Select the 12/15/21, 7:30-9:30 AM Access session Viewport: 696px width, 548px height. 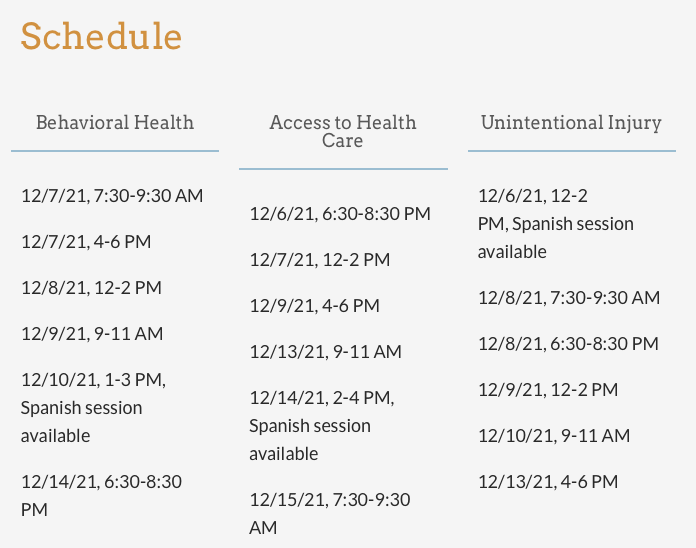(329, 513)
